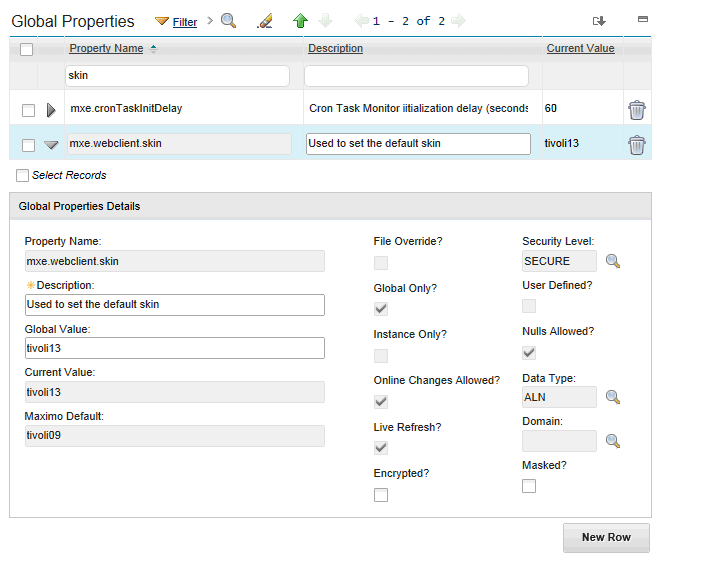Tick the select-all checkbox in table header
This screenshot has width=726, height=575.
[26, 49]
